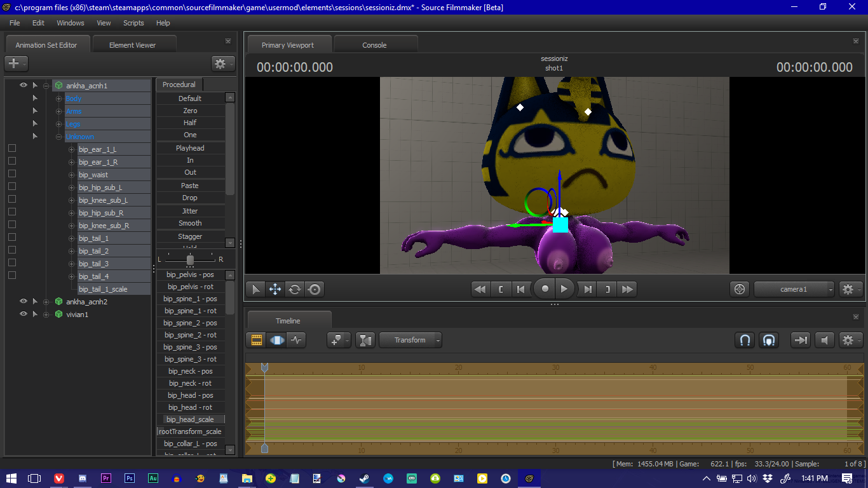Click the record button in viewport
Image resolution: width=868 pixels, height=488 pixels.
tap(545, 289)
